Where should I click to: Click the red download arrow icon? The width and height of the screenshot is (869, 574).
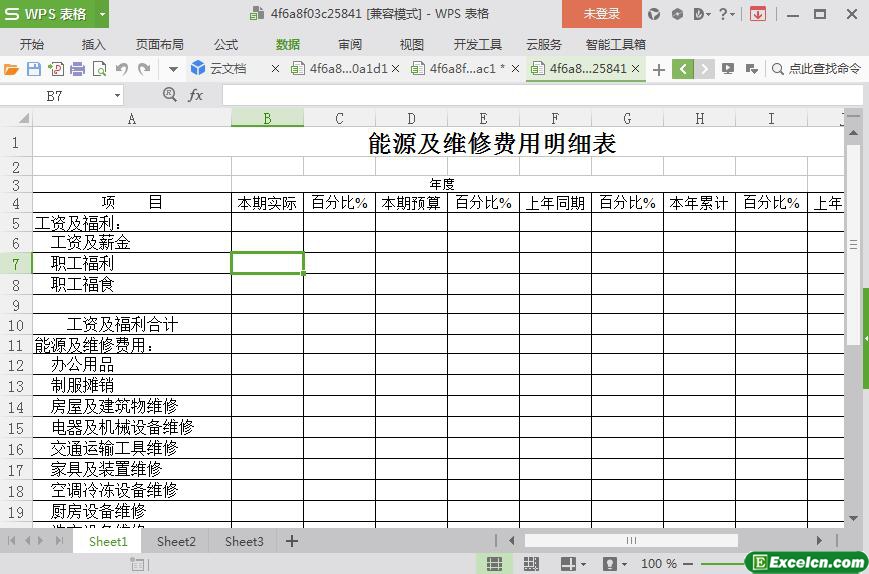[757, 14]
